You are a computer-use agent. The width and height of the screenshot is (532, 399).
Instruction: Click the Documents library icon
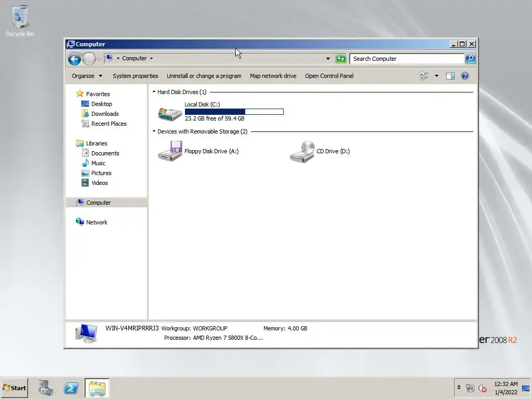click(86, 153)
